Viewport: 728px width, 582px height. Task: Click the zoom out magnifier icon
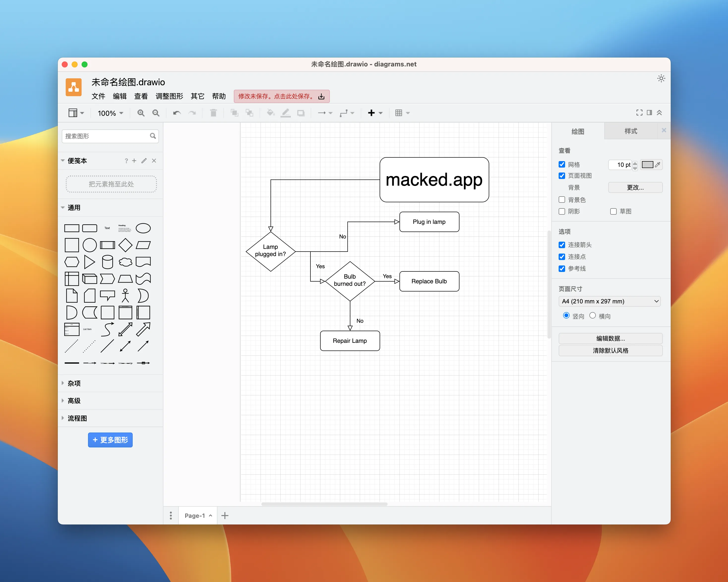156,113
